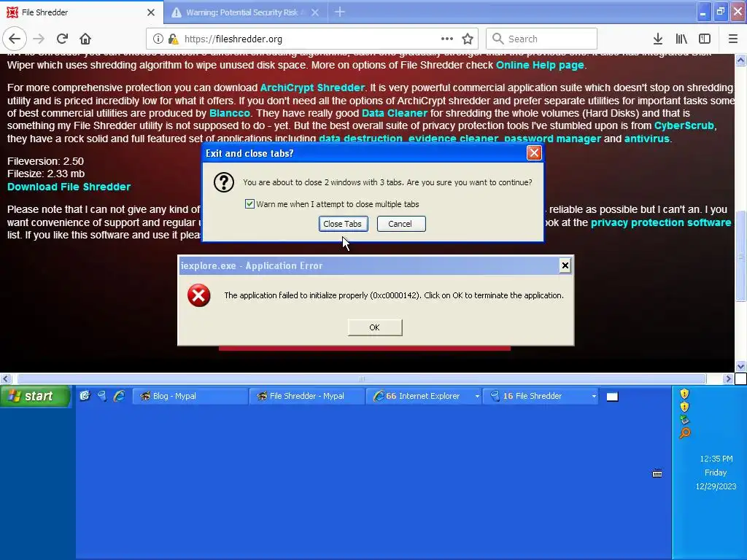Click the Search field in toolbar
Viewport: 747px width, 560px height.
tap(542, 39)
